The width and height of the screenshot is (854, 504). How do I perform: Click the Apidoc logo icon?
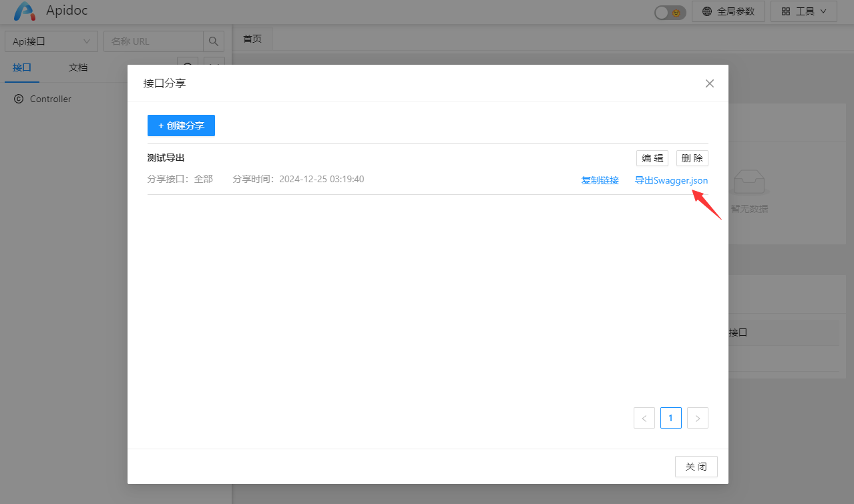pos(25,11)
